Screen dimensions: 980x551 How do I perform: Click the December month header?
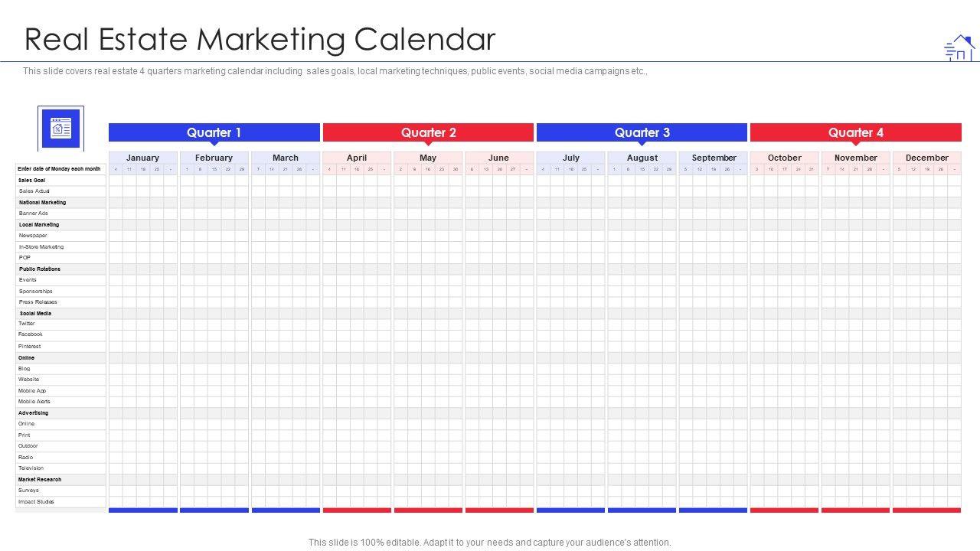tap(926, 158)
